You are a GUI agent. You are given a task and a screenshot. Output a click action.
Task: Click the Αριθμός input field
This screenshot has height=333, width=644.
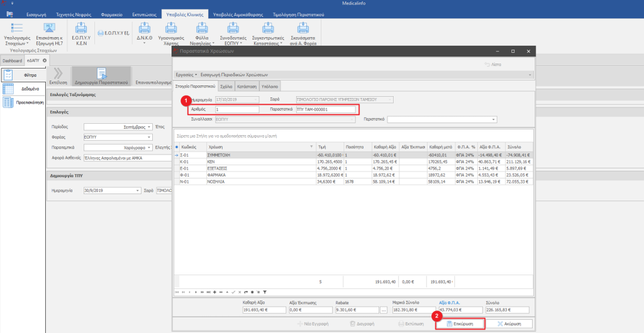pyautogui.click(x=236, y=109)
